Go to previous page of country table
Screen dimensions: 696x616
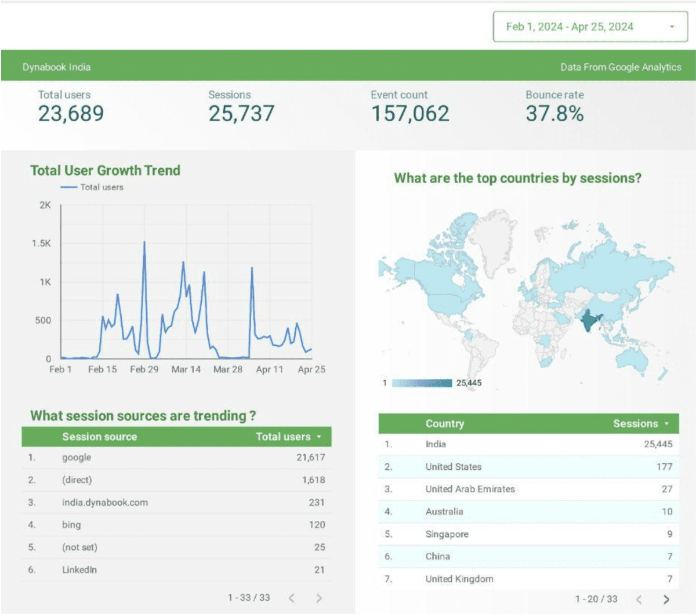[x=639, y=600]
